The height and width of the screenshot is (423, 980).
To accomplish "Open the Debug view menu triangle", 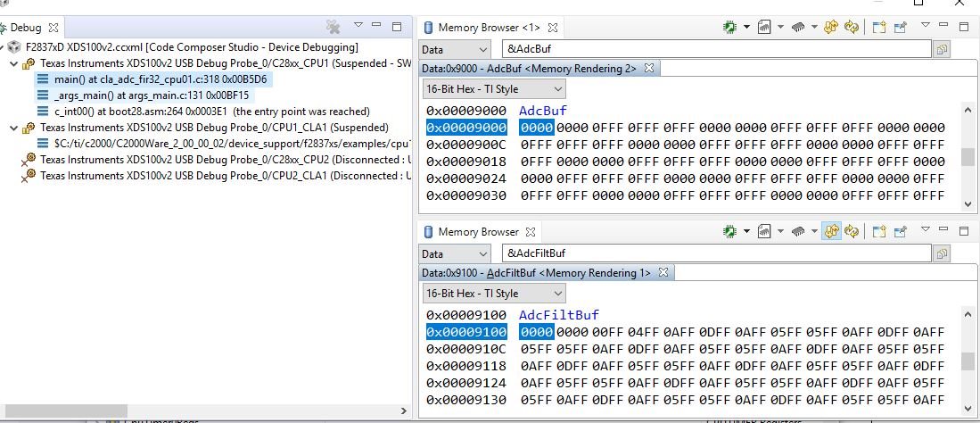I will point(358,25).
